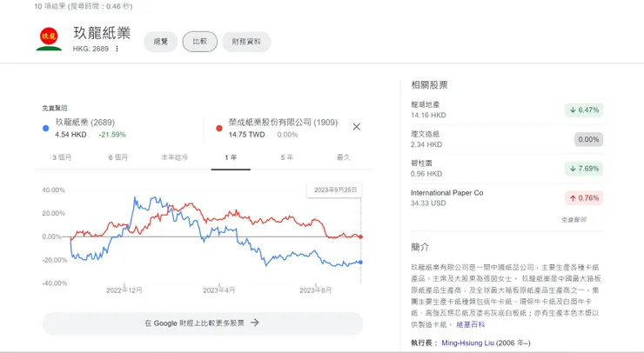Click the -40.00% y-axis label

coord(53,283)
